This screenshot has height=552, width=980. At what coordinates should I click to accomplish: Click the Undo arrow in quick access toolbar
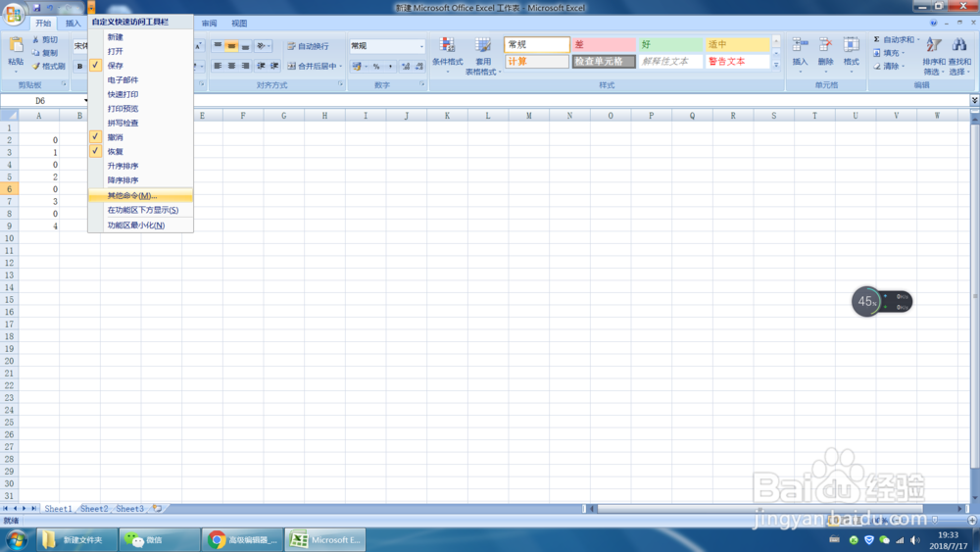pos(50,8)
